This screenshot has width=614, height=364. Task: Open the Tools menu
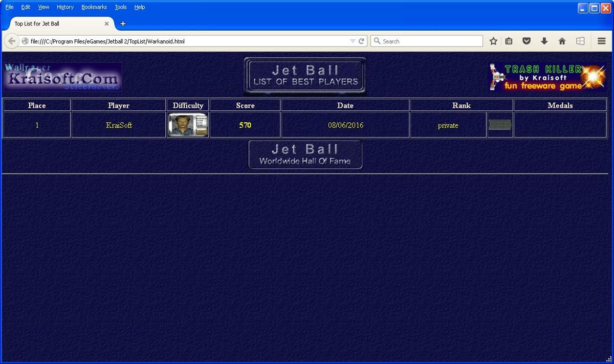click(121, 7)
